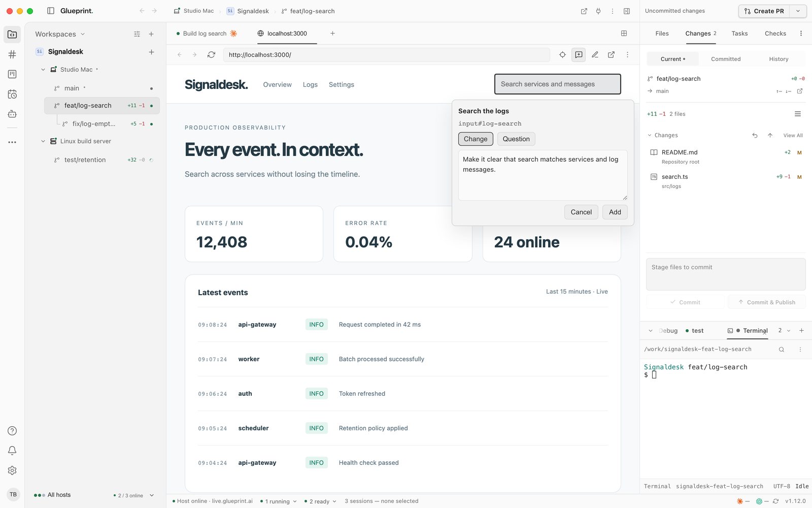Add a new workspace with plus icon
Viewport: 812px width, 508px height.
(x=151, y=34)
